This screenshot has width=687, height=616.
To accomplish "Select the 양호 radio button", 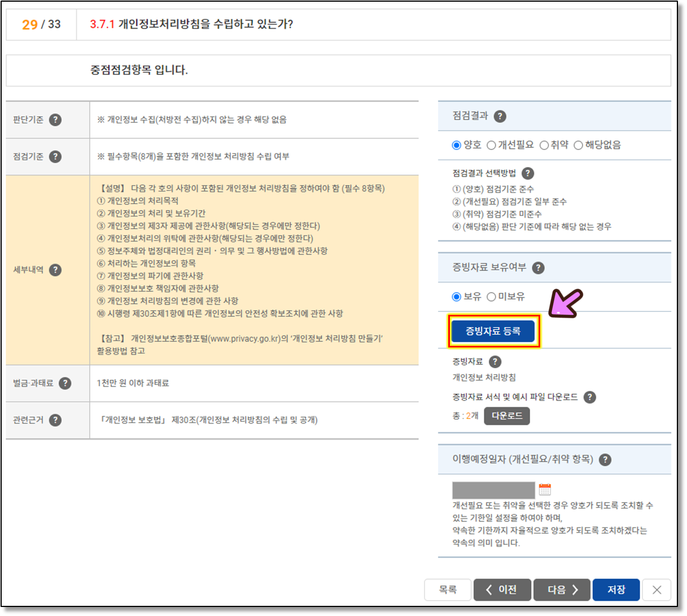I will 457,146.
